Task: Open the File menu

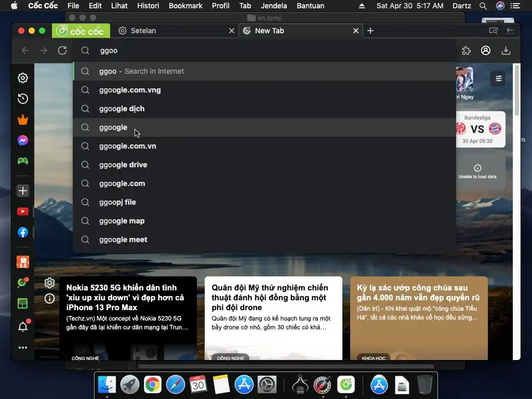Action: coord(73,6)
